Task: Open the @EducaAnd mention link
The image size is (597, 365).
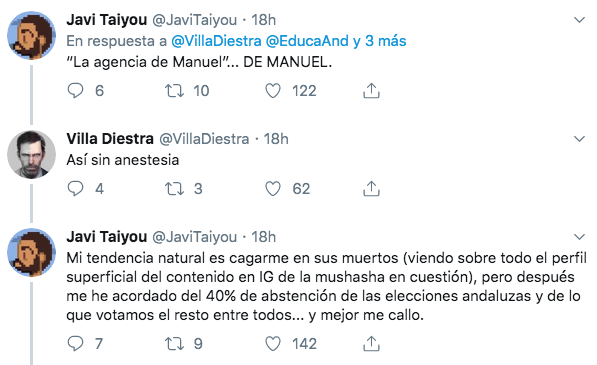Action: coord(307,41)
